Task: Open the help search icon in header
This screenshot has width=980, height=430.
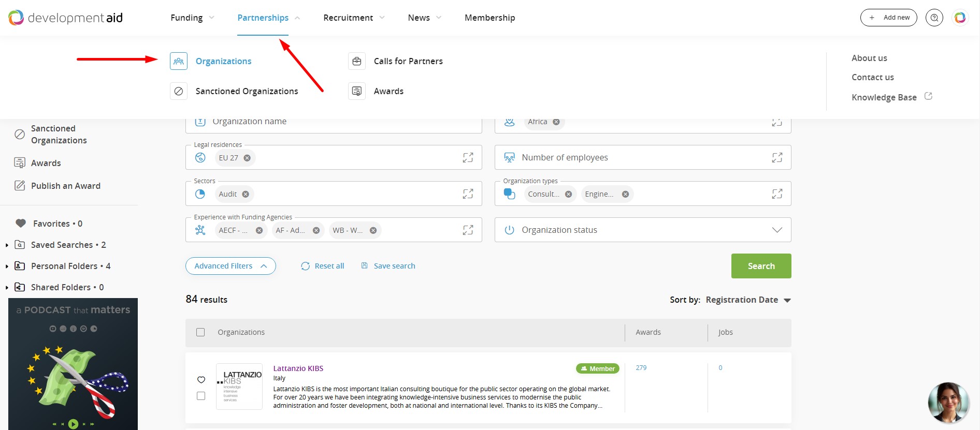Action: [x=934, y=18]
